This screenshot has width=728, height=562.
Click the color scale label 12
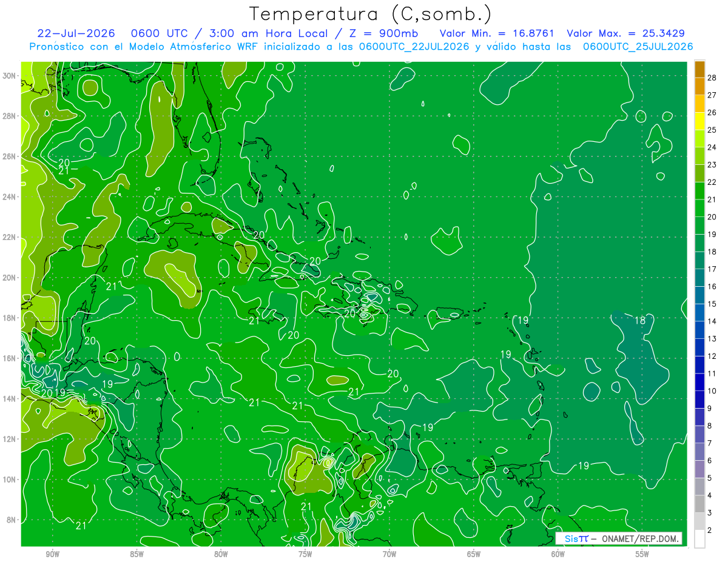pos(712,356)
